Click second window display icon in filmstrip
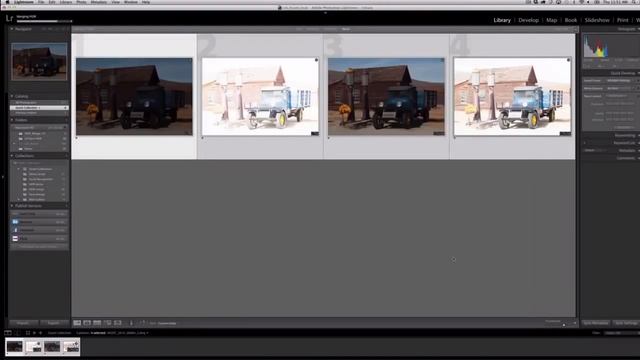 (x=17, y=333)
